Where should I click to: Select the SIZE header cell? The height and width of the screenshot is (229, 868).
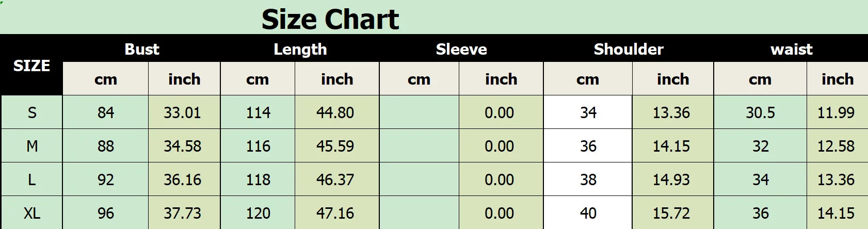pyautogui.click(x=31, y=66)
